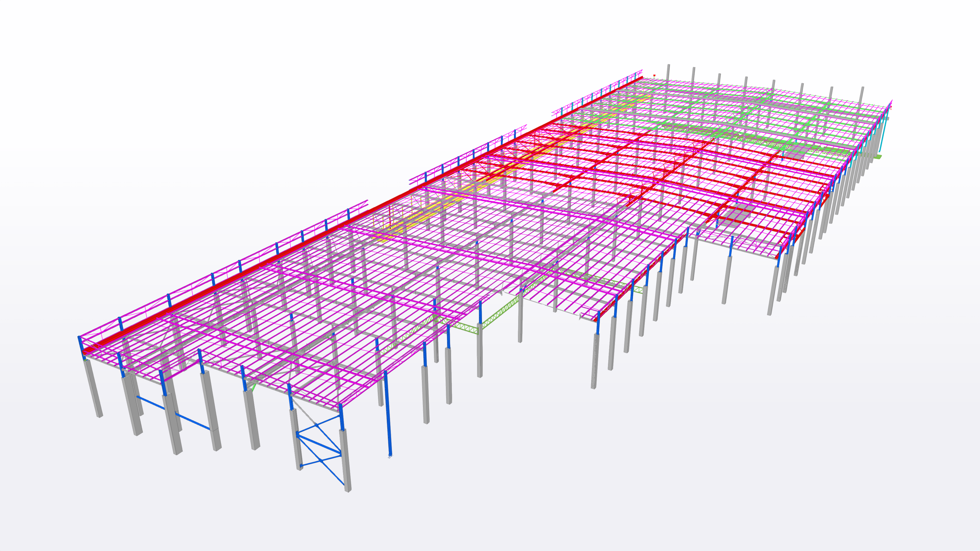Select leftmost gray column protruding above rear roof
The height and width of the screenshot is (551, 980).
tap(668, 72)
